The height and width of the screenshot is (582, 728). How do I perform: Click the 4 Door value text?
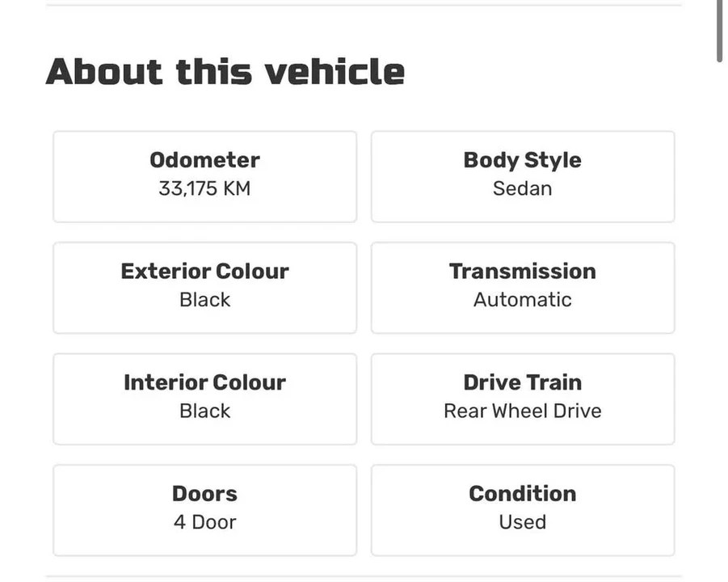pos(204,522)
